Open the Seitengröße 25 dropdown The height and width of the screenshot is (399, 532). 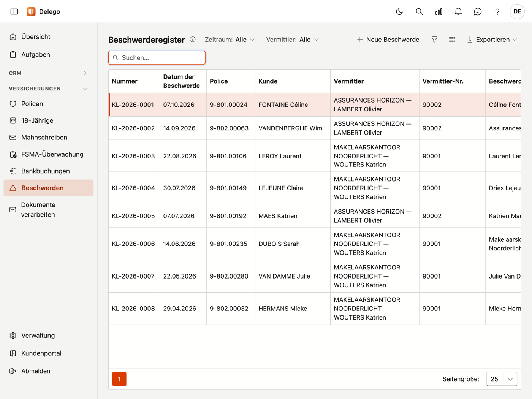pyautogui.click(x=502, y=379)
